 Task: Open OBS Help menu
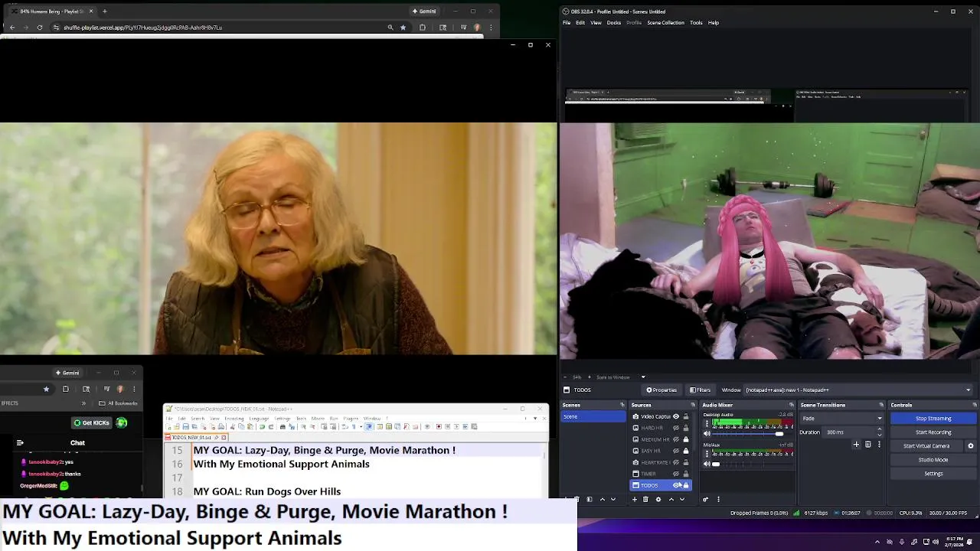click(x=714, y=22)
